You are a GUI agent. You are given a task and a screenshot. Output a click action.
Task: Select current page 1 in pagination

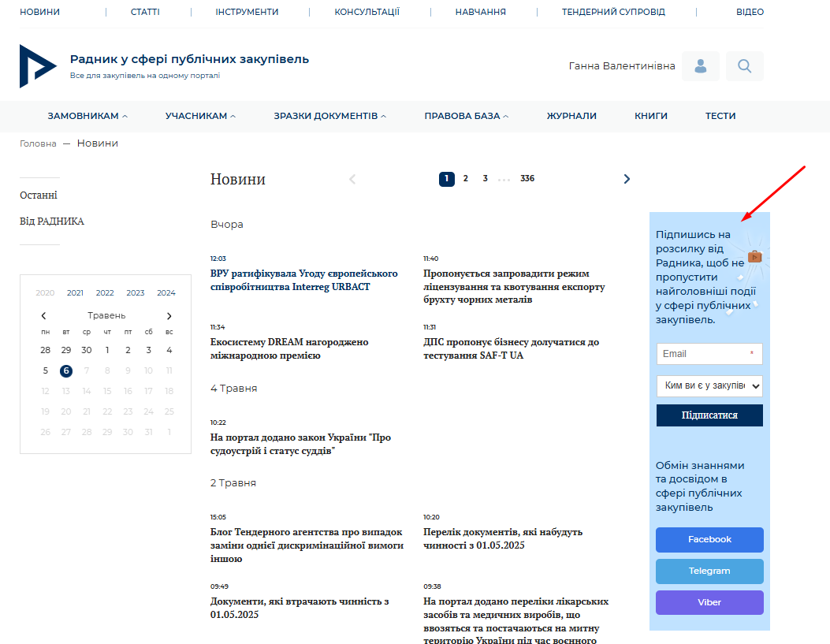tap(447, 179)
